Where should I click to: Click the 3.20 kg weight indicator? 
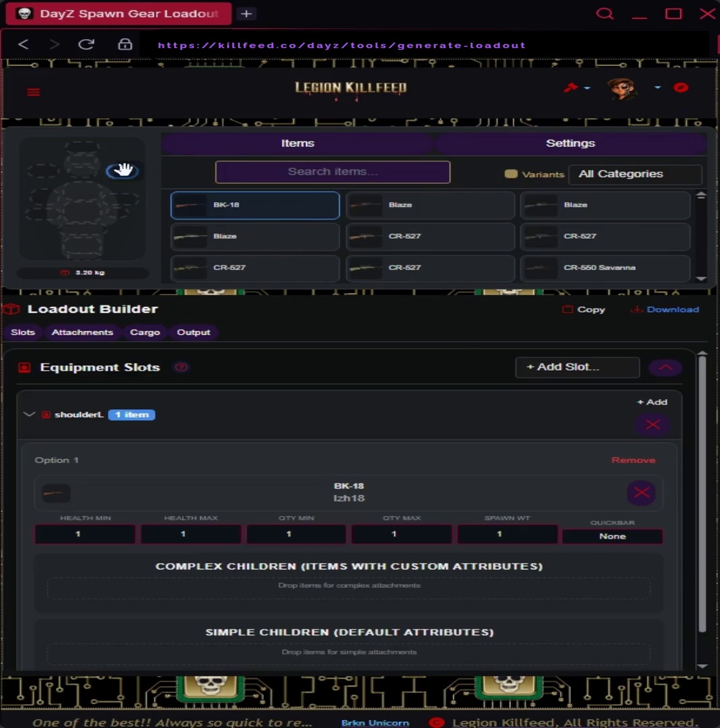pyautogui.click(x=83, y=272)
